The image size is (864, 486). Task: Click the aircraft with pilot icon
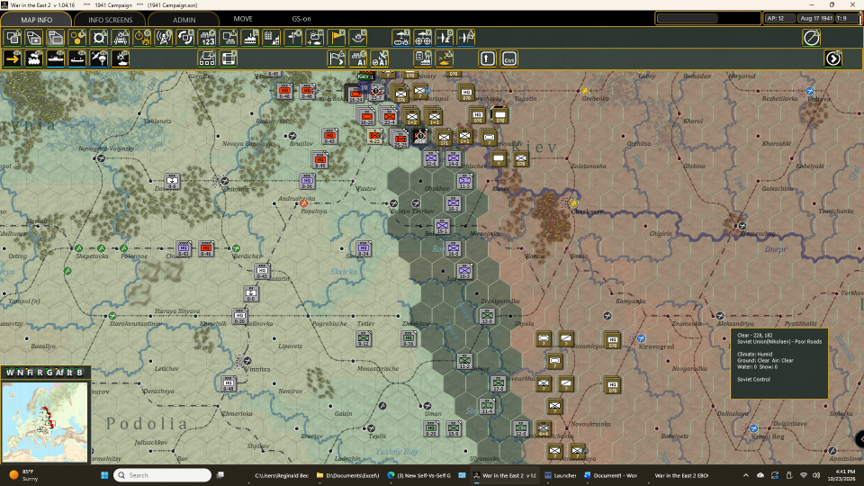444,38
